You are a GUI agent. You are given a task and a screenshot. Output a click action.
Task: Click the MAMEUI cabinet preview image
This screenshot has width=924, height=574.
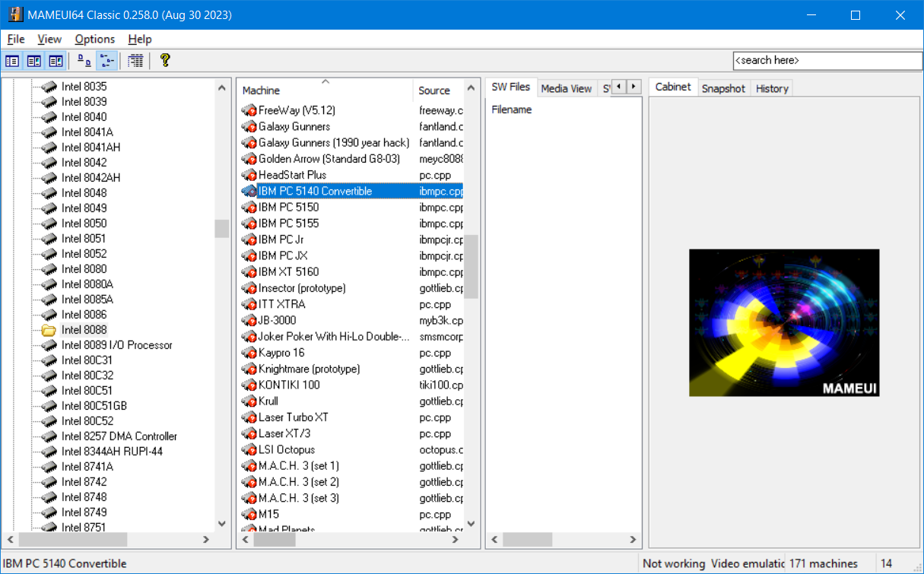(784, 322)
